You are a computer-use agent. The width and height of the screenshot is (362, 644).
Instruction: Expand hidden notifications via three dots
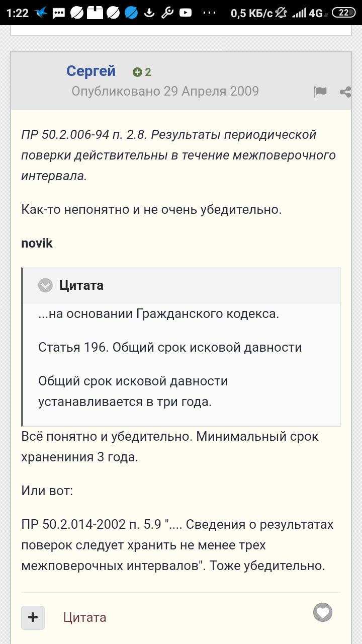(212, 13)
